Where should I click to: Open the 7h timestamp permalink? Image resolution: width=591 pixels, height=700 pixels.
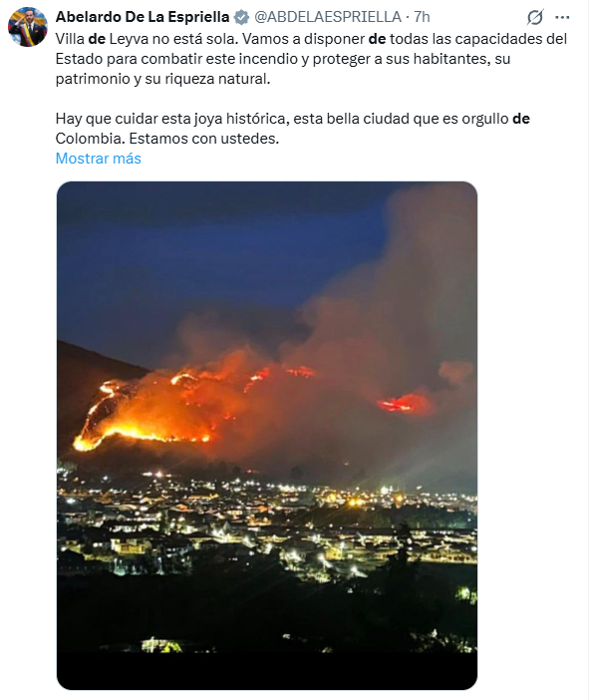tap(422, 17)
